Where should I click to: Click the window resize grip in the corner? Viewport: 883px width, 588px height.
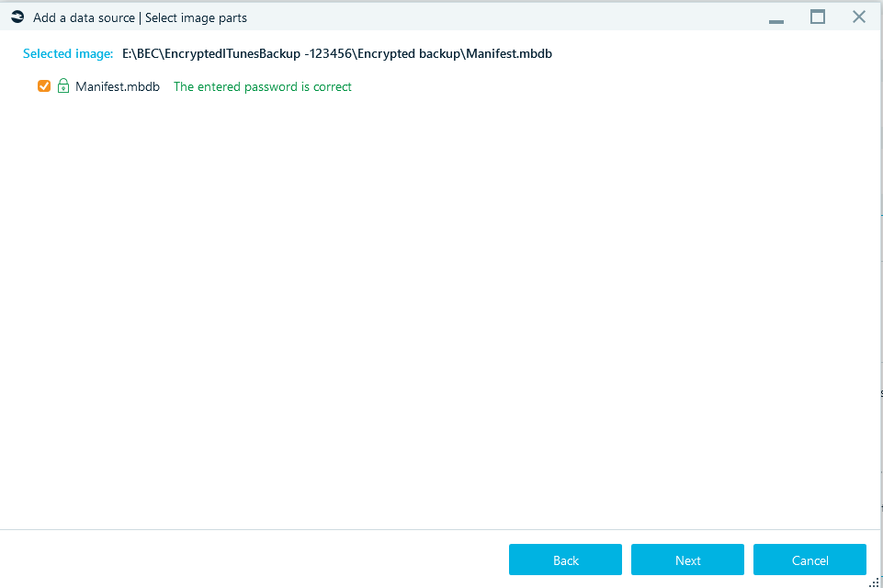point(875,582)
